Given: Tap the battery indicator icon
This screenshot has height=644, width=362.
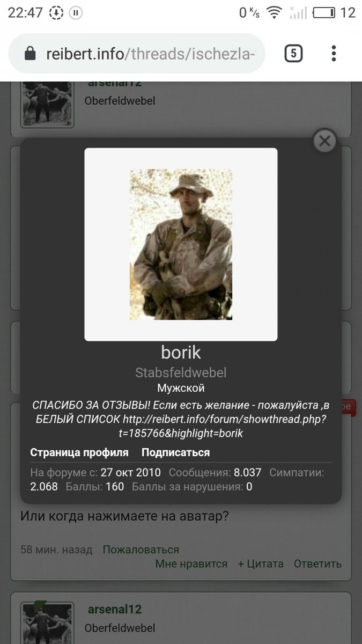Looking at the screenshot, I should click(324, 12).
